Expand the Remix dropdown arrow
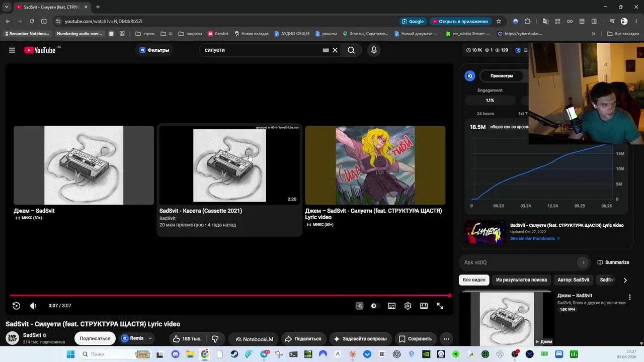 coord(150,338)
